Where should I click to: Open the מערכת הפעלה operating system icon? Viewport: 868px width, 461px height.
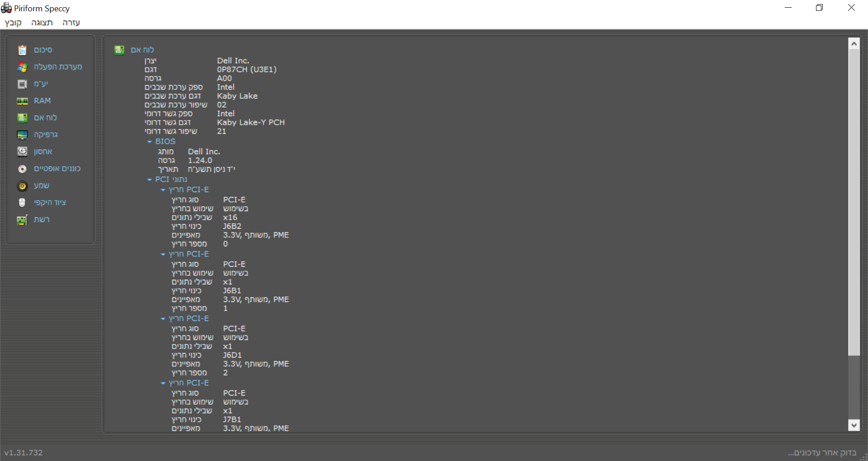pyautogui.click(x=22, y=67)
